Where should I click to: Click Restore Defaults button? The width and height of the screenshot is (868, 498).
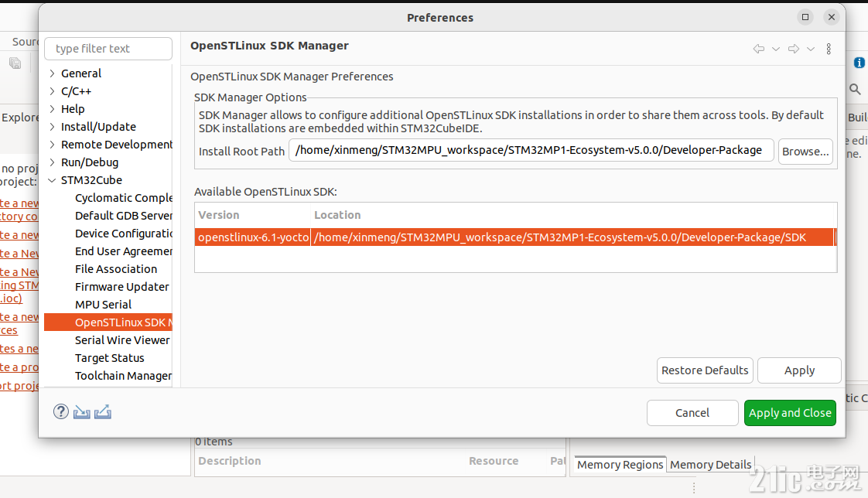(x=705, y=370)
